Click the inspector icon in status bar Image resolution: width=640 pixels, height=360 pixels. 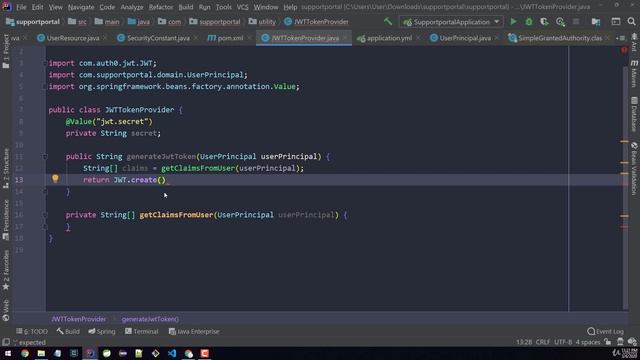click(620, 342)
